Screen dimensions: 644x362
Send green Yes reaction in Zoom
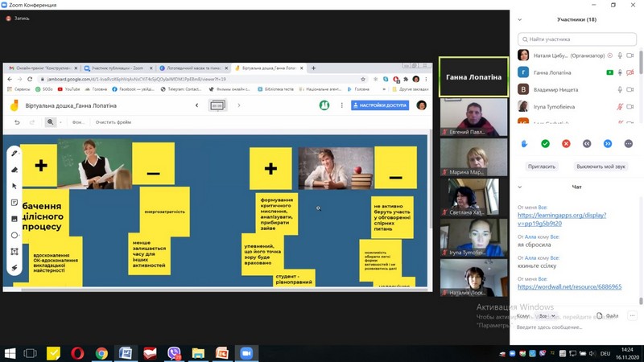[545, 144]
